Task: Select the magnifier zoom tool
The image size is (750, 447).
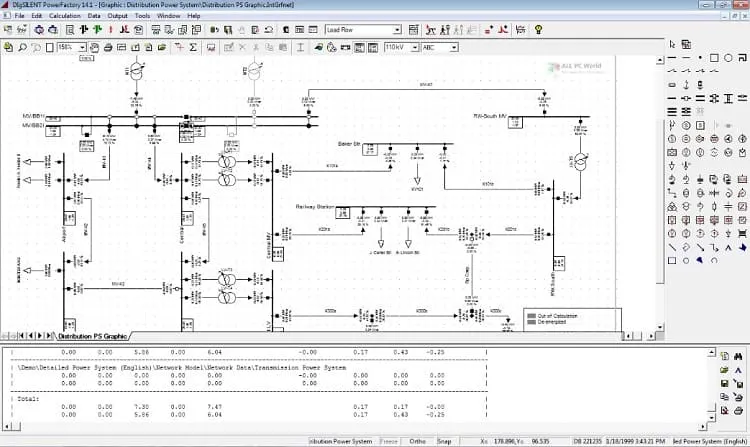Action: pos(22,47)
